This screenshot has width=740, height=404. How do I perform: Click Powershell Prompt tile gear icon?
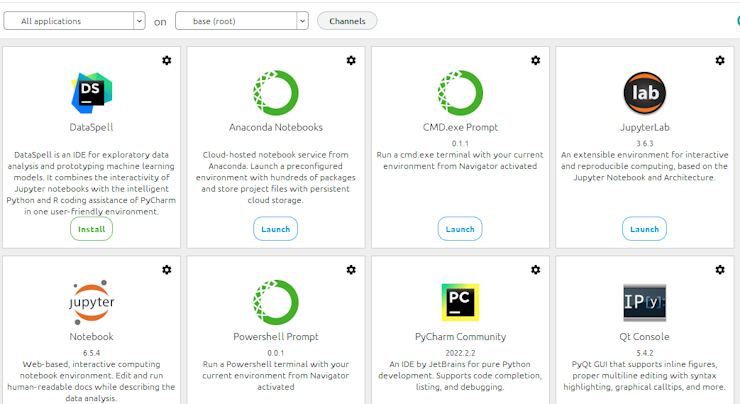(x=351, y=270)
